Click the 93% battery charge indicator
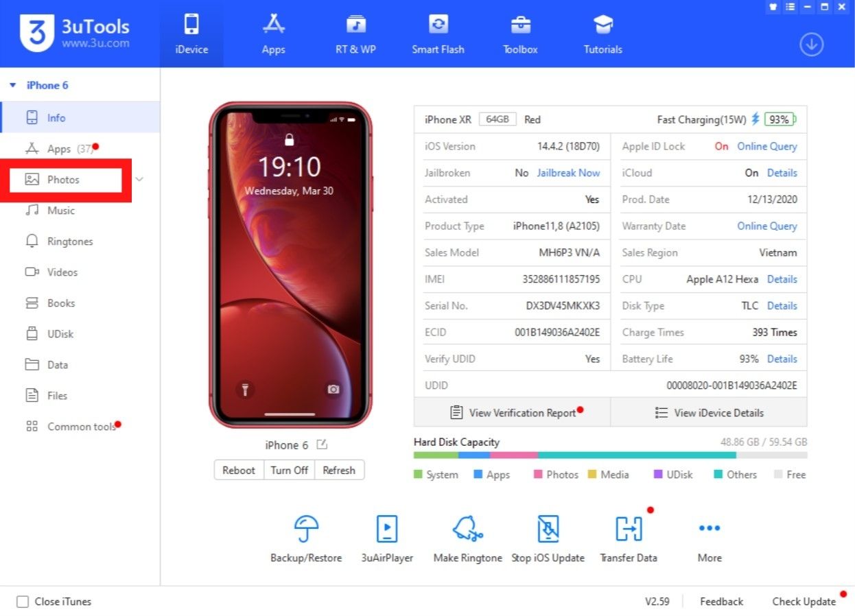This screenshot has height=616, width=855. 780,119
